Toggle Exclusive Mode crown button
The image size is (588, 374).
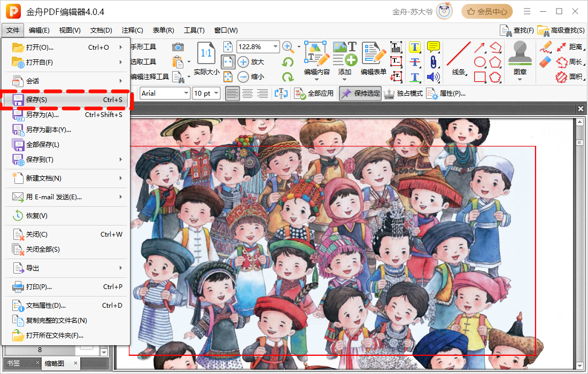click(403, 93)
